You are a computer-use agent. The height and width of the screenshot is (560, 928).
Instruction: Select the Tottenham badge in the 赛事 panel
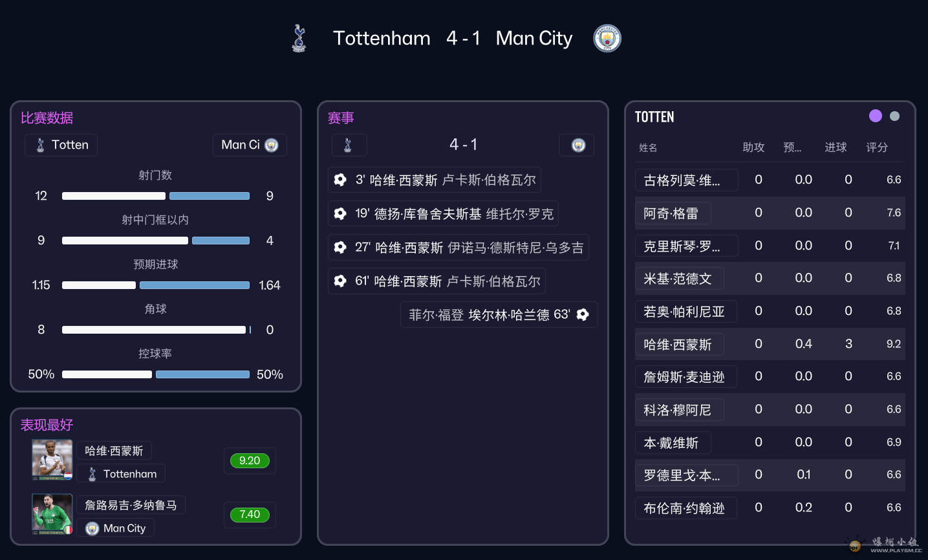[349, 145]
